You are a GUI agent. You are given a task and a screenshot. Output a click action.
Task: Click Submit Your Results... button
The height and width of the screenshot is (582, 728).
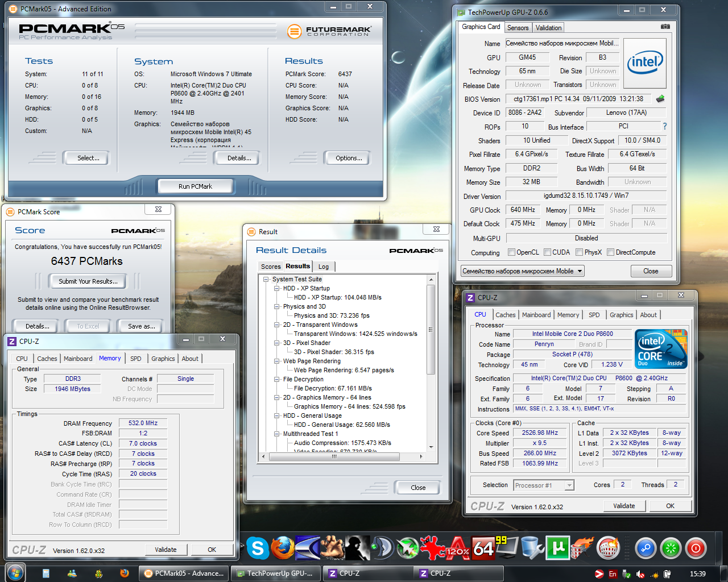[x=88, y=281]
